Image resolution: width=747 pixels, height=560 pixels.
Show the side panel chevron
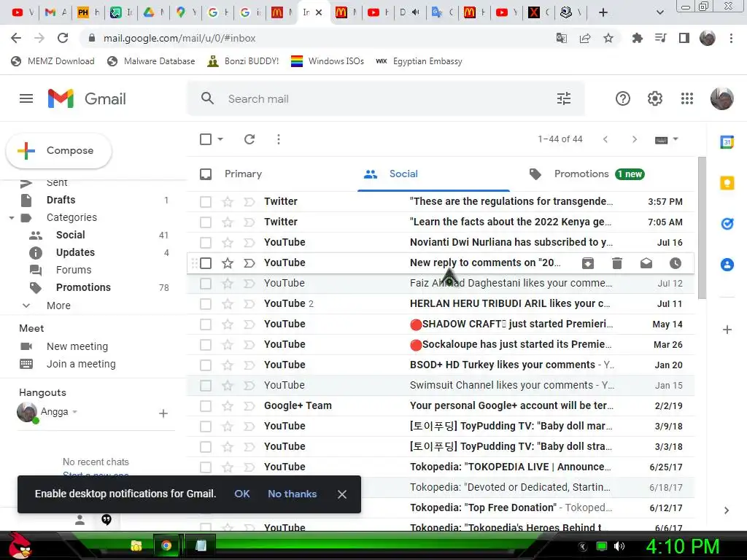[727, 510]
